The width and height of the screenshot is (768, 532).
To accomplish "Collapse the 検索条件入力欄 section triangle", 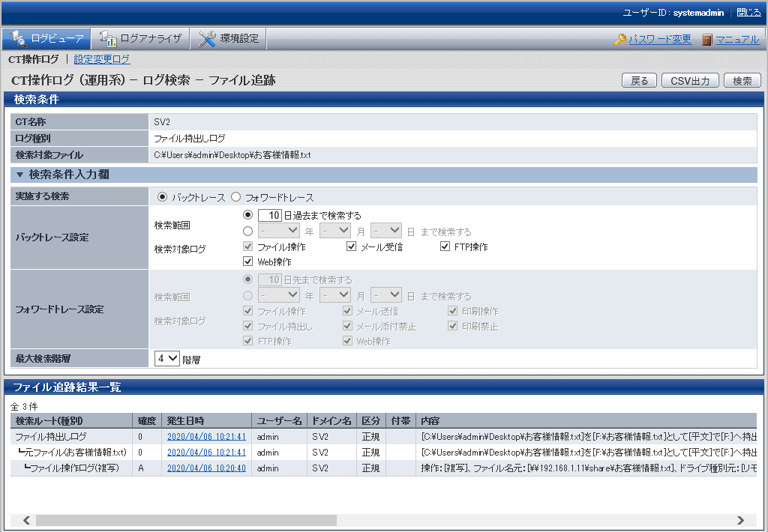I will pyautogui.click(x=20, y=175).
